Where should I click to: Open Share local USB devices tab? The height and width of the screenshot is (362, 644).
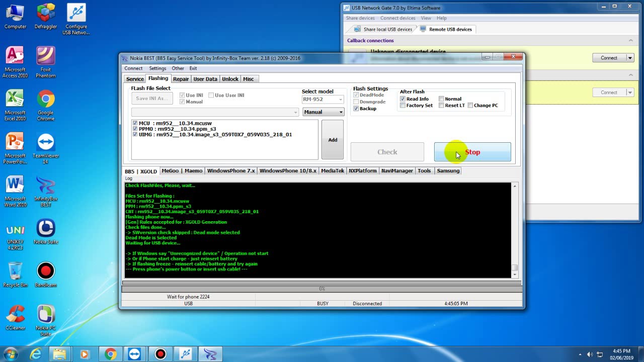(x=383, y=29)
